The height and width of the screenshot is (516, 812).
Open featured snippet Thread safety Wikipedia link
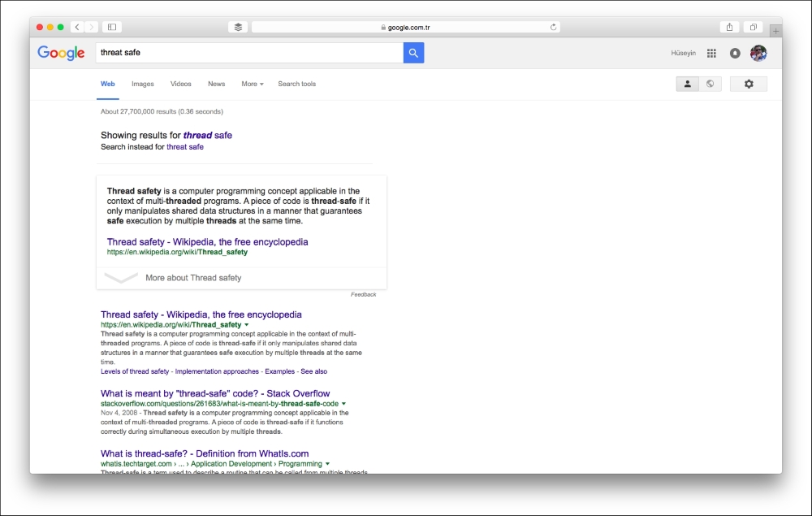click(x=207, y=242)
